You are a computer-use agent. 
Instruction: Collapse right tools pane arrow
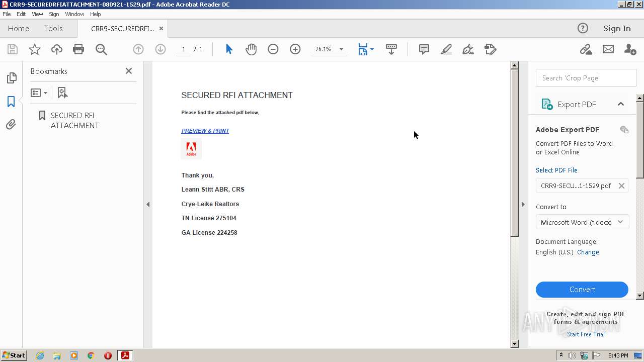(523, 204)
